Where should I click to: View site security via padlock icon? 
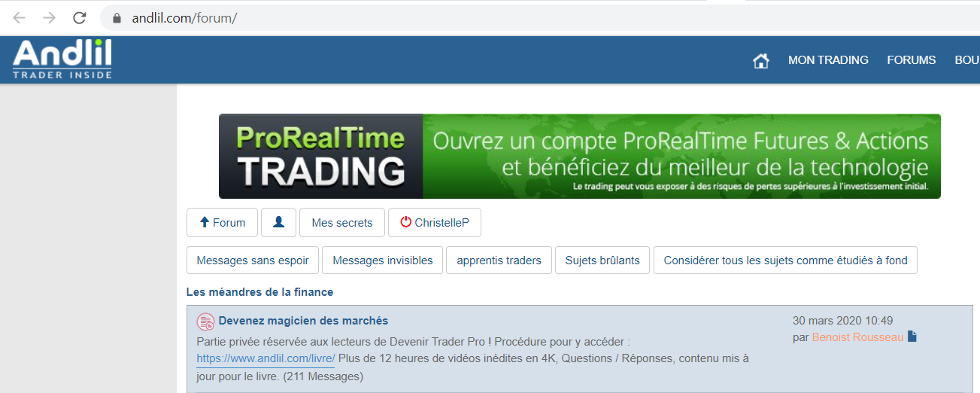[x=117, y=17]
